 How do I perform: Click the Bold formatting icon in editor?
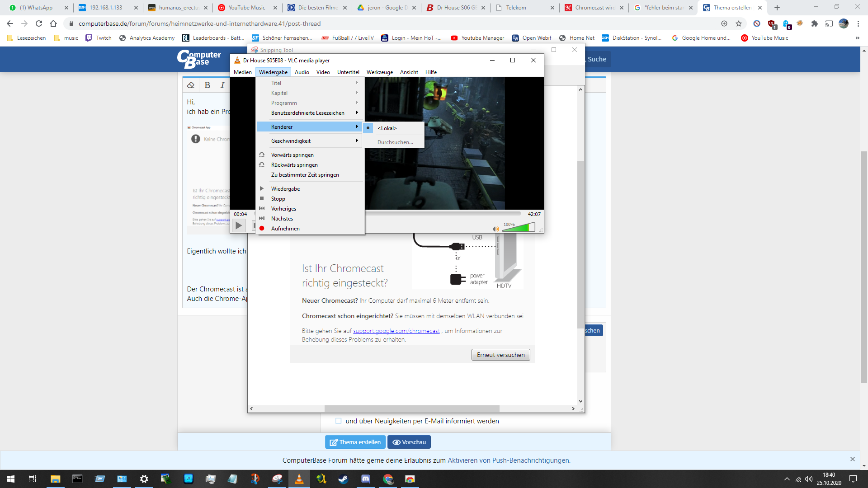pos(208,85)
